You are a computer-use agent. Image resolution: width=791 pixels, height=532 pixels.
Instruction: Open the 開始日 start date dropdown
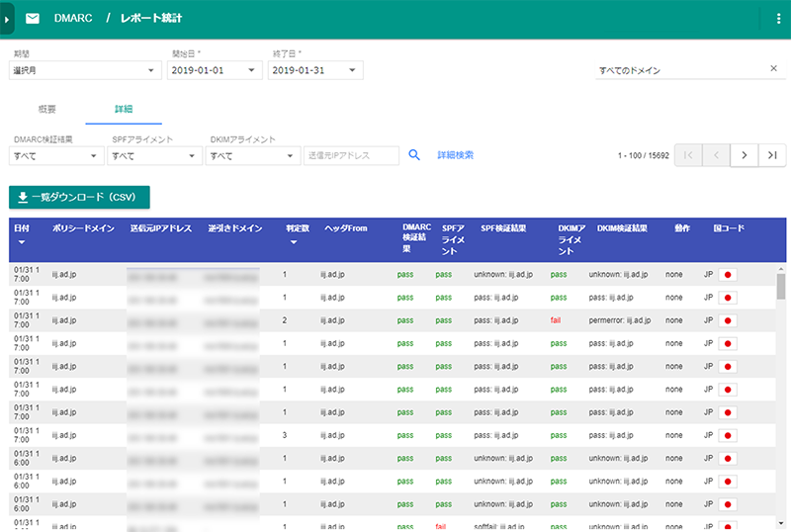[x=214, y=70]
